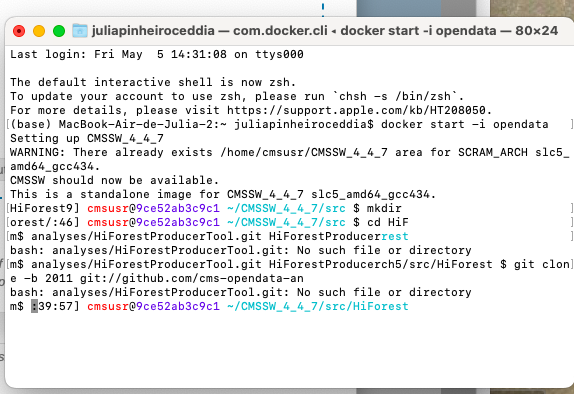Viewport: 574px width, 394px height.
Task: Click the docker start -i opendata command in the terminal
Action: point(465,124)
